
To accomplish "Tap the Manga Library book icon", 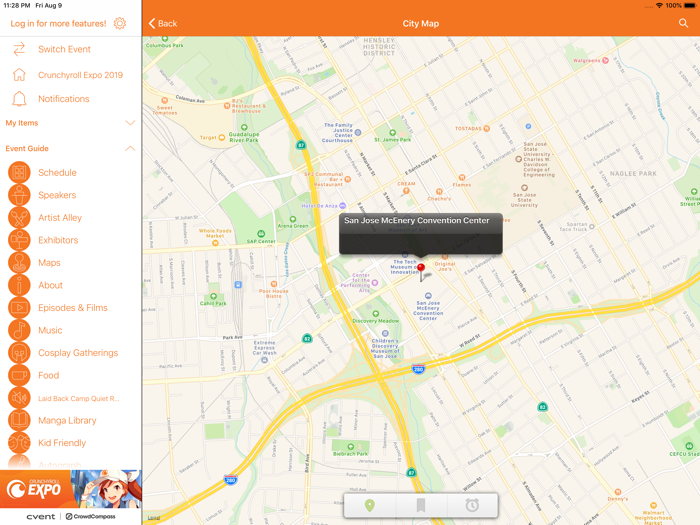I will [19, 421].
